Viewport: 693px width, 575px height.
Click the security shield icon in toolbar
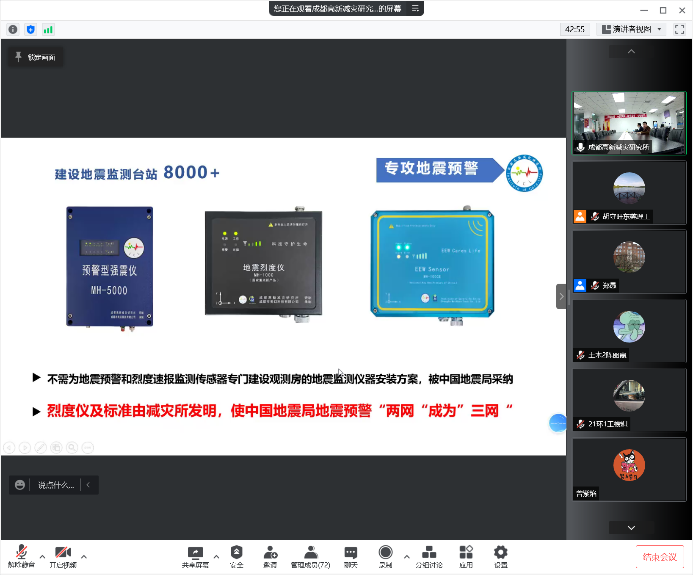[236, 555]
